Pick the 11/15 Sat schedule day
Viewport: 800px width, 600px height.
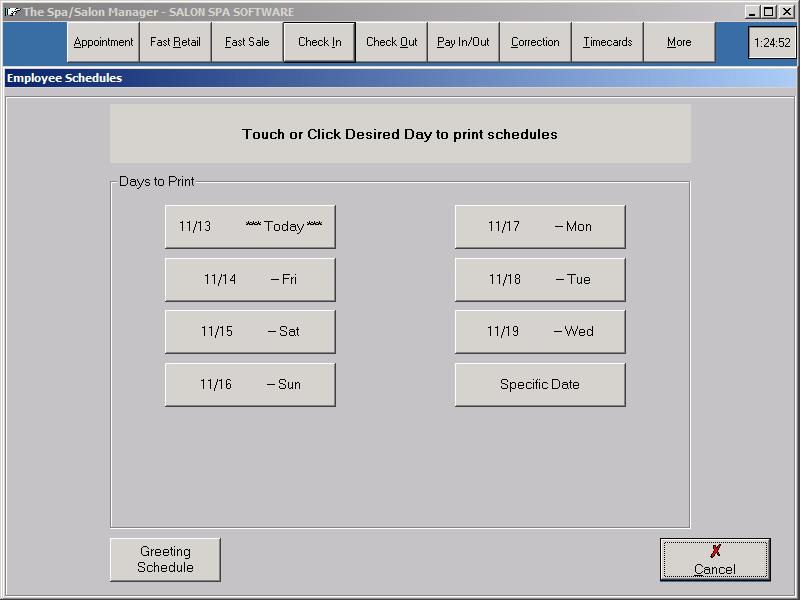pos(250,332)
